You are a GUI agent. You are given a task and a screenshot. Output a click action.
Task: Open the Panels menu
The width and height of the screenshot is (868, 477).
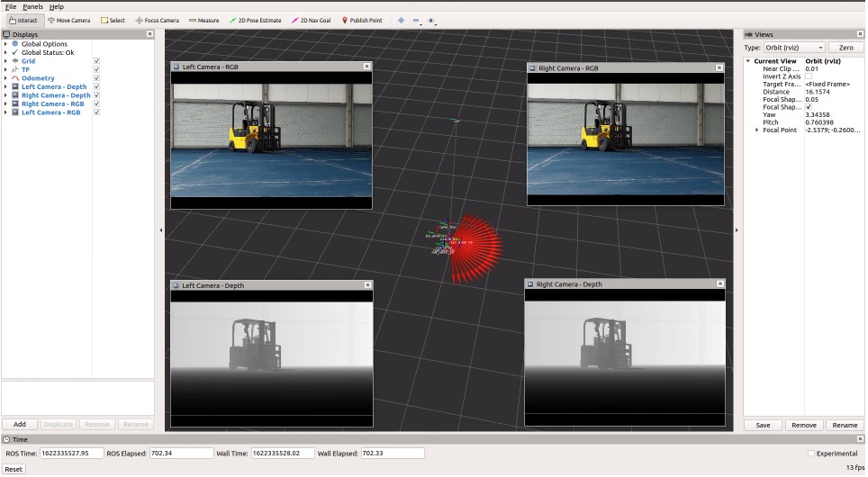tap(32, 6)
